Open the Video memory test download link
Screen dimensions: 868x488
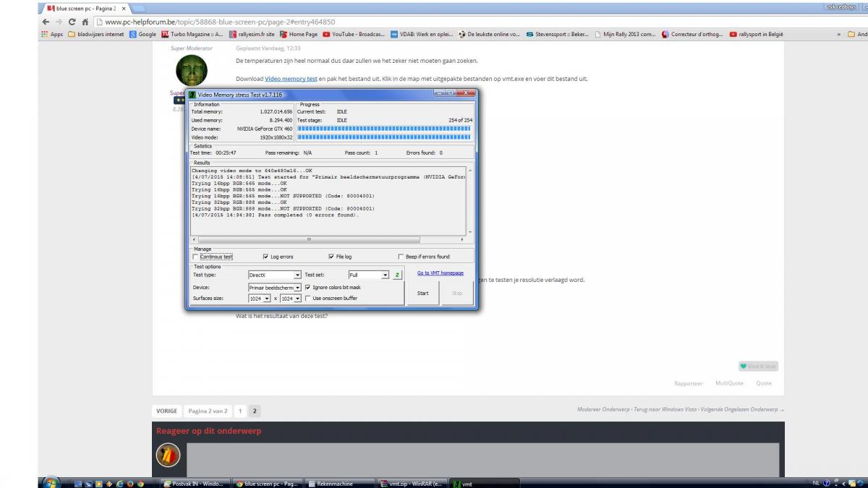291,78
